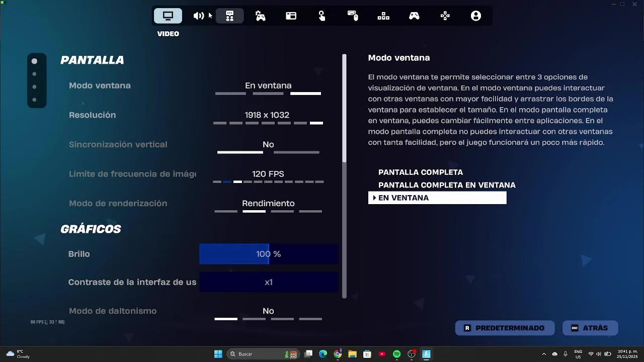Open Microsoft Store from the taskbar
The image size is (644, 362).
[x=367, y=354]
